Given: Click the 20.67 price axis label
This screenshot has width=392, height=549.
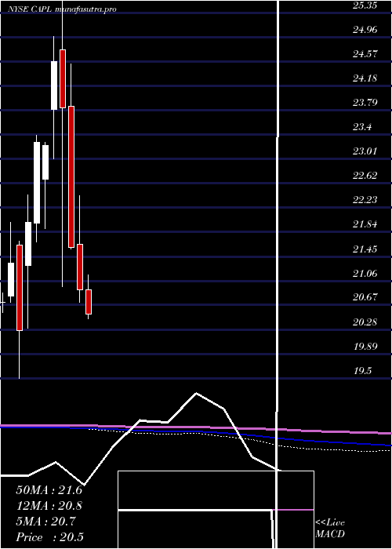Looking at the screenshot, I should 365,297.
